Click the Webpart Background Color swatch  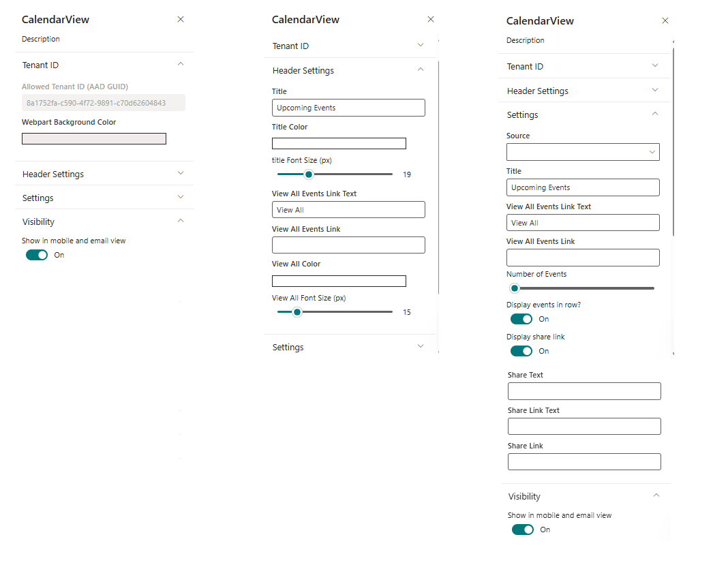point(93,138)
